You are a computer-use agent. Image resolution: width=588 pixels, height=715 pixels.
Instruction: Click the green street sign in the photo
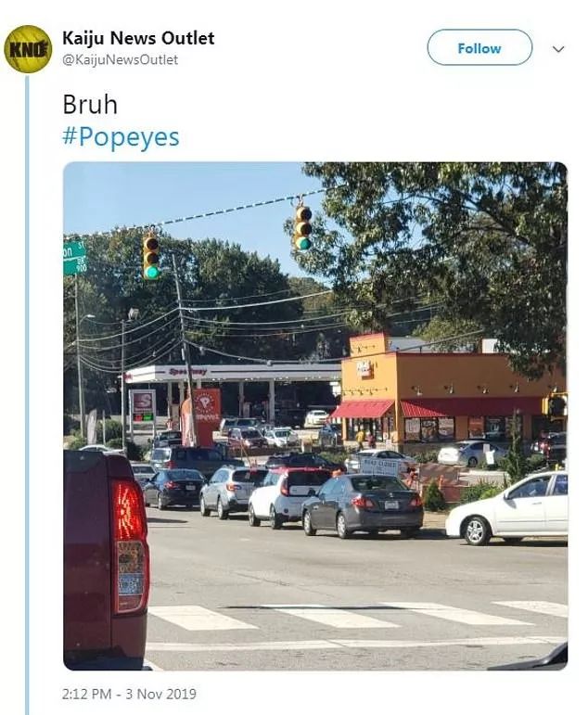pyautogui.click(x=74, y=258)
